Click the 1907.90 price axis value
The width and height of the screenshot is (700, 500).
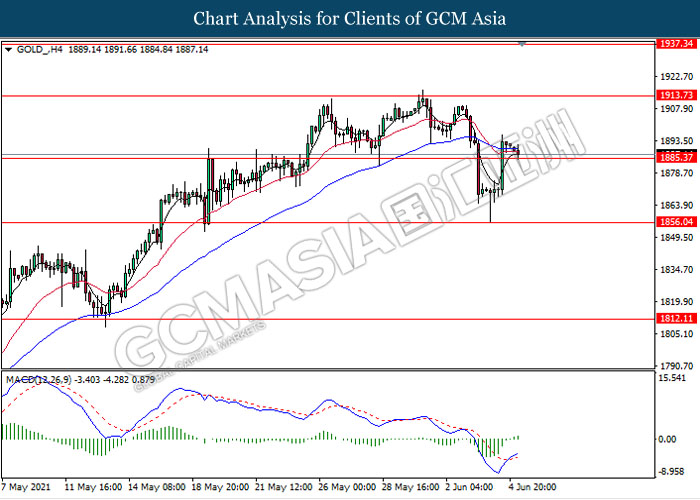point(677,109)
